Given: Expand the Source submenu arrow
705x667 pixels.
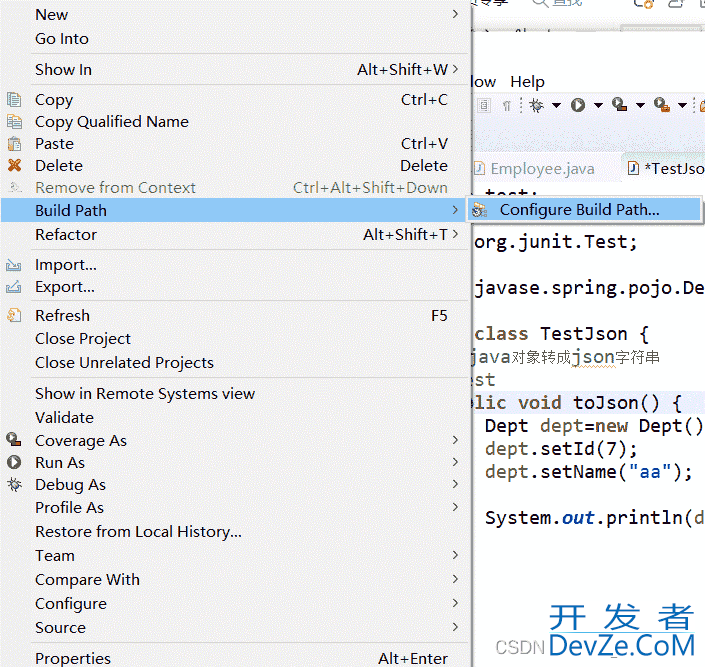Looking at the screenshot, I should [455, 627].
